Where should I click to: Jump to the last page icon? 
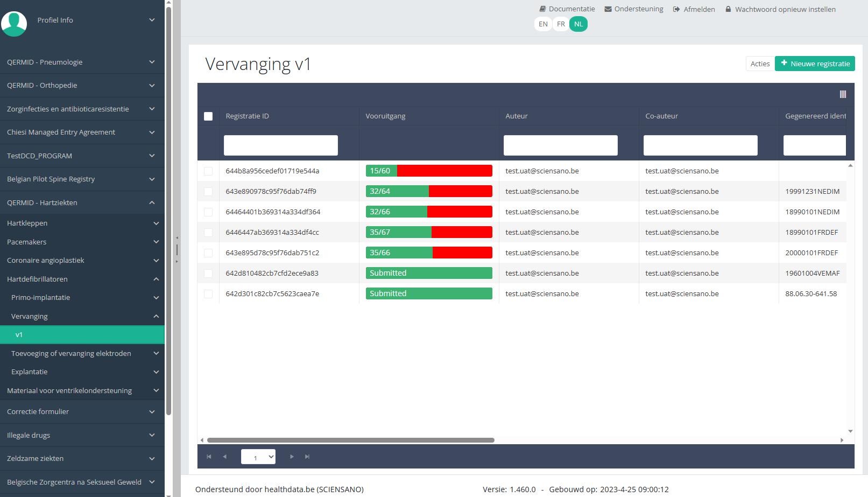pyautogui.click(x=307, y=457)
